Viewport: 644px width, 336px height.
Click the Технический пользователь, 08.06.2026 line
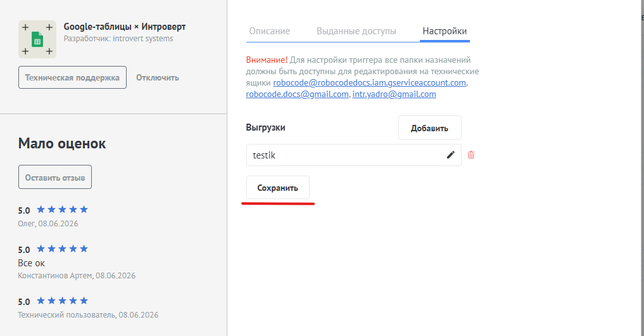click(x=88, y=315)
